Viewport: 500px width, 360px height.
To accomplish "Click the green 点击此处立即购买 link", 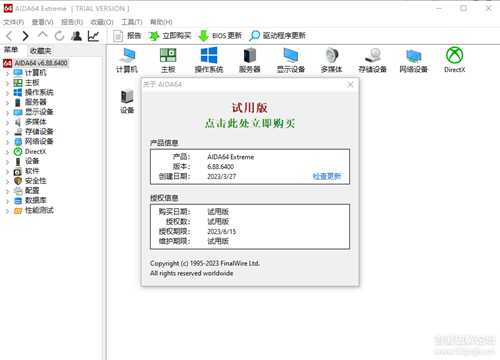I will (x=250, y=123).
